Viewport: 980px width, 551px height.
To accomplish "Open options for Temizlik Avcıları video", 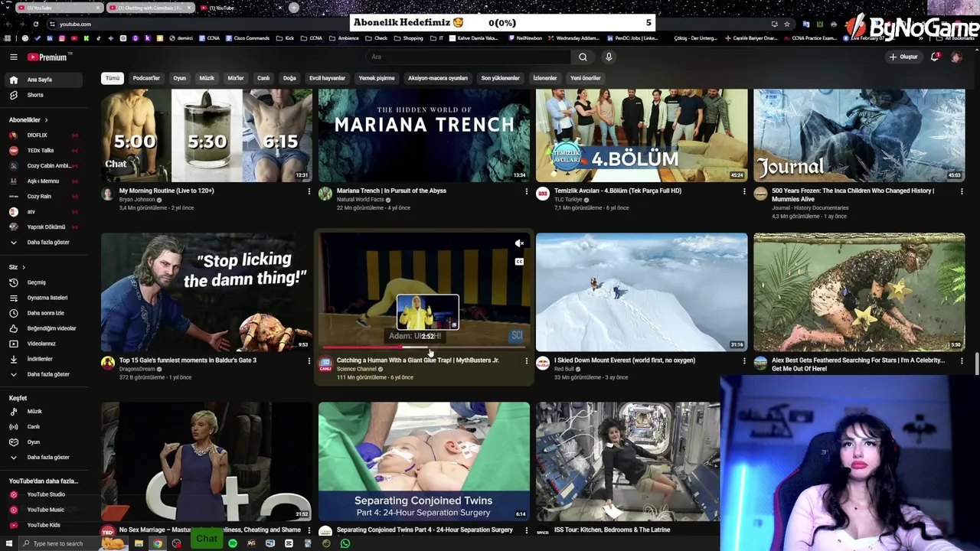I will pyautogui.click(x=743, y=191).
